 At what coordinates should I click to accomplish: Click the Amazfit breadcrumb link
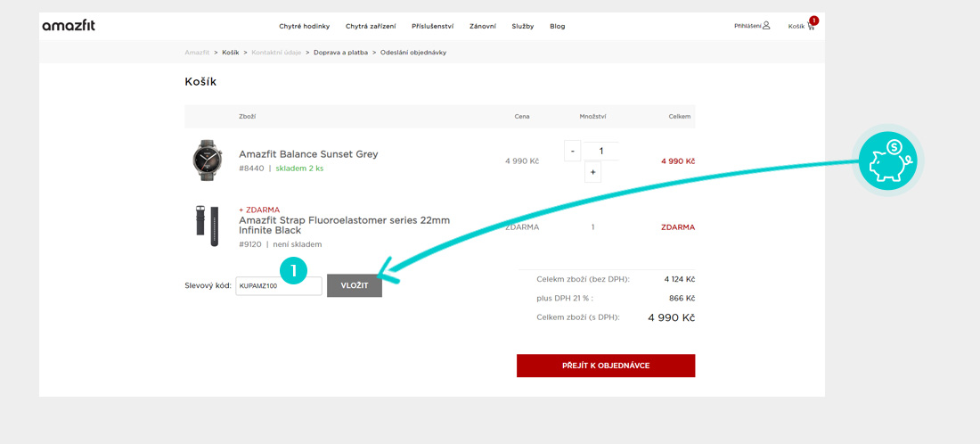point(197,53)
